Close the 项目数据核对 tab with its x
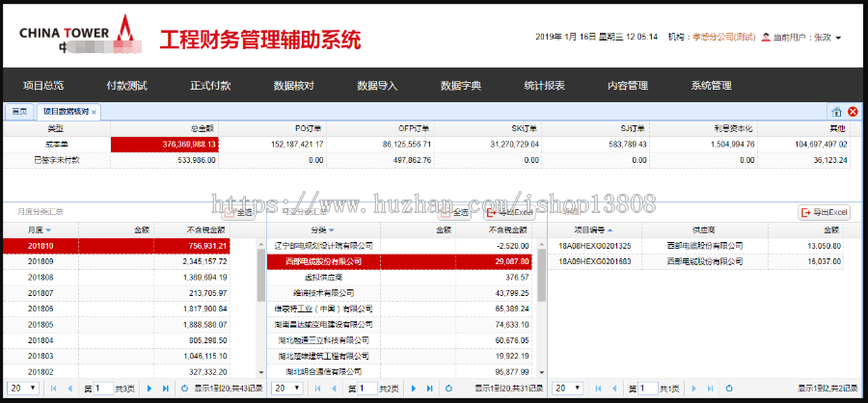This screenshot has width=868, height=403. pyautogui.click(x=95, y=113)
